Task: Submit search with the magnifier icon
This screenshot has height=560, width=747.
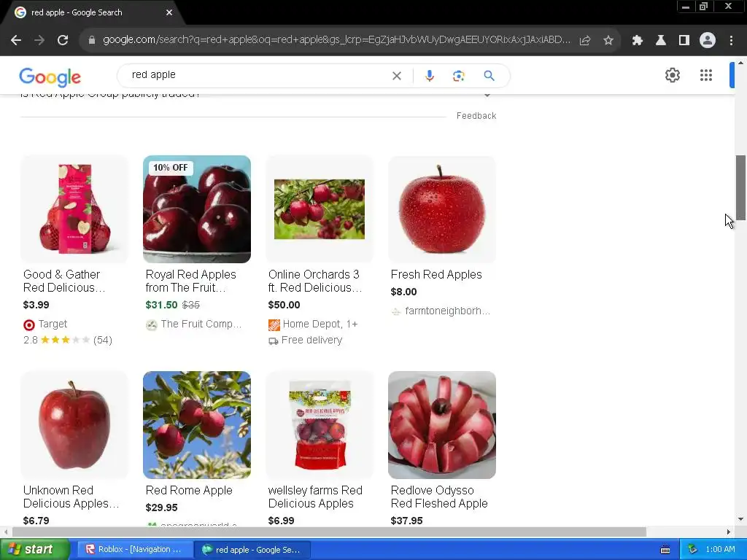Action: [x=489, y=76]
